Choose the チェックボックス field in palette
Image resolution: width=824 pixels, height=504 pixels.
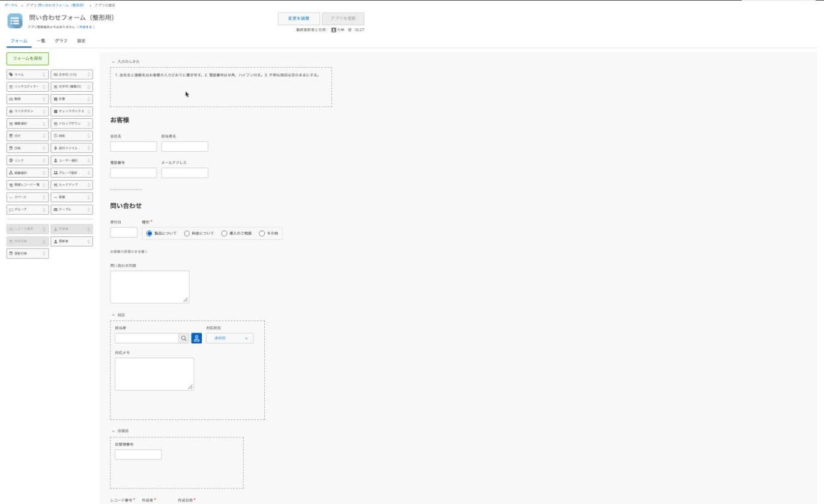point(71,111)
